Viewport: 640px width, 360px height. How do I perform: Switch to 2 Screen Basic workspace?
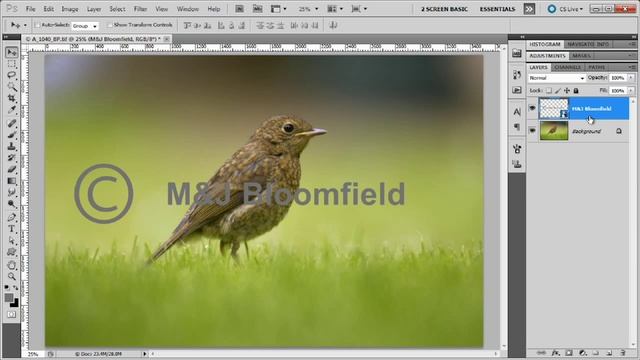[x=444, y=9]
